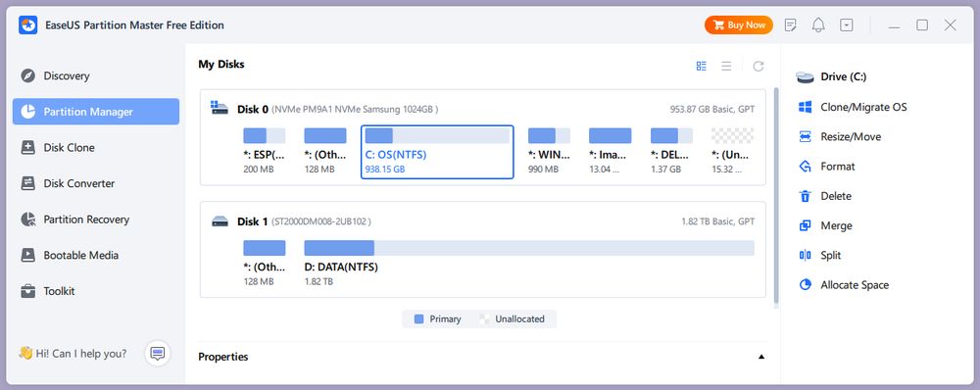Open Partition Recovery

pyautogui.click(x=96, y=219)
